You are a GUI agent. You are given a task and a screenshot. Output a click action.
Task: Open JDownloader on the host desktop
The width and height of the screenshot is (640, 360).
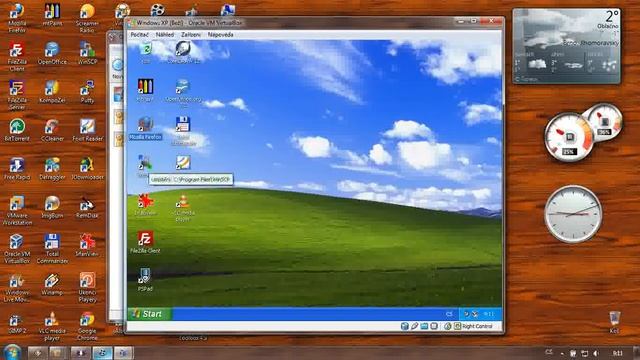87,169
